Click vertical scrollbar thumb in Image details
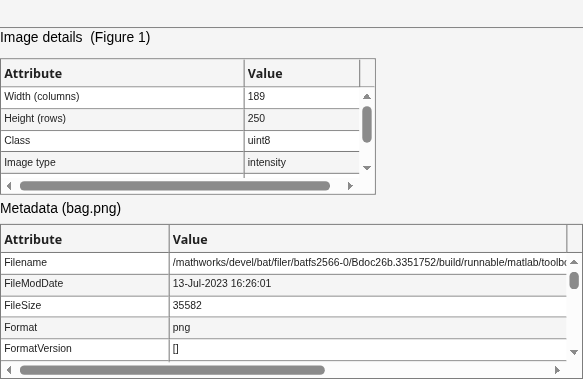 pos(367,124)
